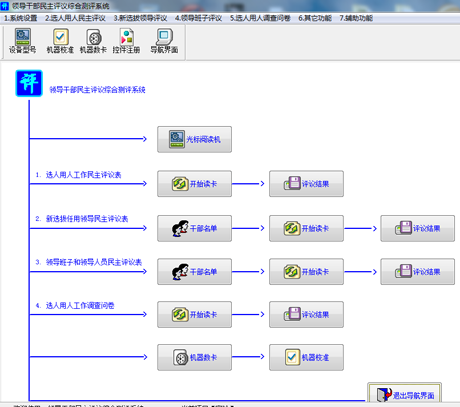This screenshot has width=460, height=407.
Task: Open the 控件注册 toolbar icon
Action: pos(126,41)
